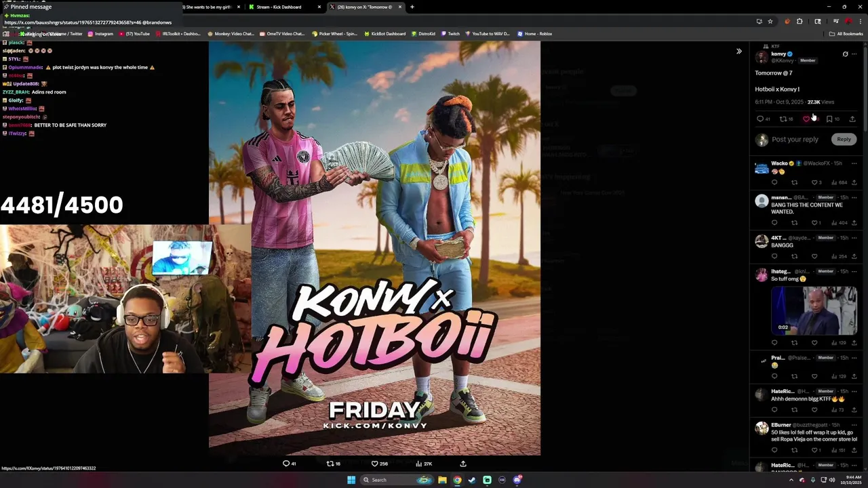Select the konvy on X browser tab
Viewport: 868px width, 488px height.
366,7
